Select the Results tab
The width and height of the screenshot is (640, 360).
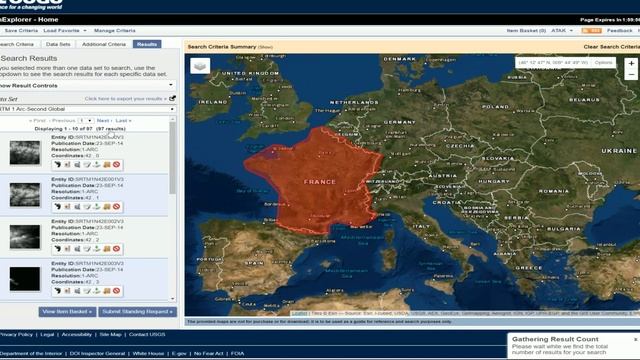coord(147,44)
